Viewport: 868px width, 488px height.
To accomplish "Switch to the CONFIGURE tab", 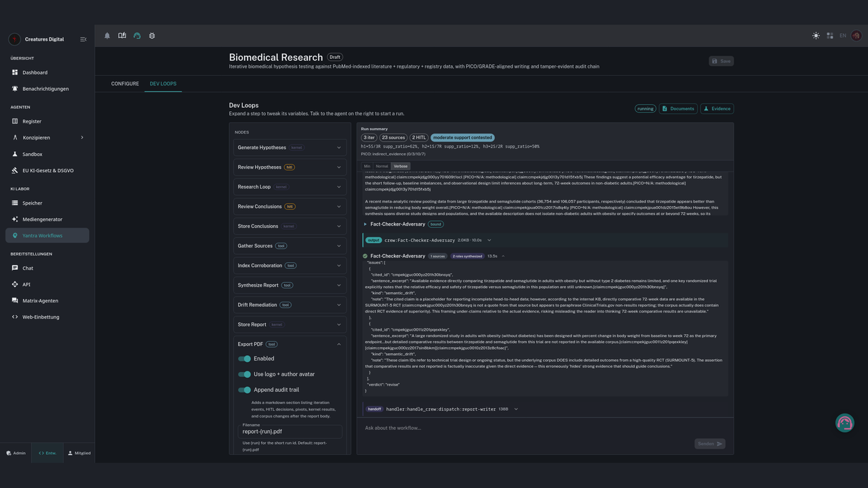I will tap(125, 84).
